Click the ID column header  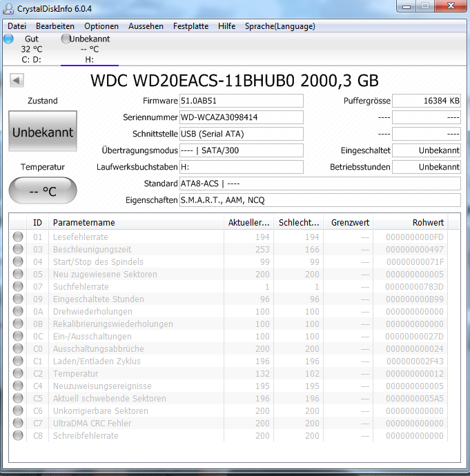click(37, 223)
